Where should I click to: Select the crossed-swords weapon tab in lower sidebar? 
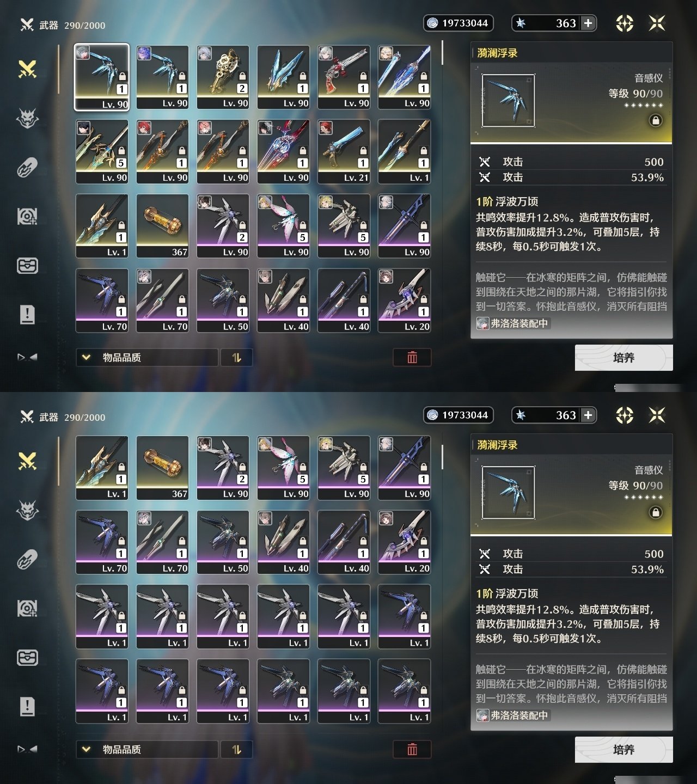pos(27,461)
